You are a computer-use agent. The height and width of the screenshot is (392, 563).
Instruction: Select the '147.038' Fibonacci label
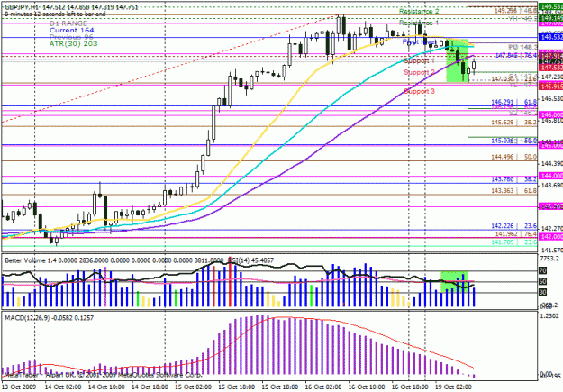click(x=501, y=79)
